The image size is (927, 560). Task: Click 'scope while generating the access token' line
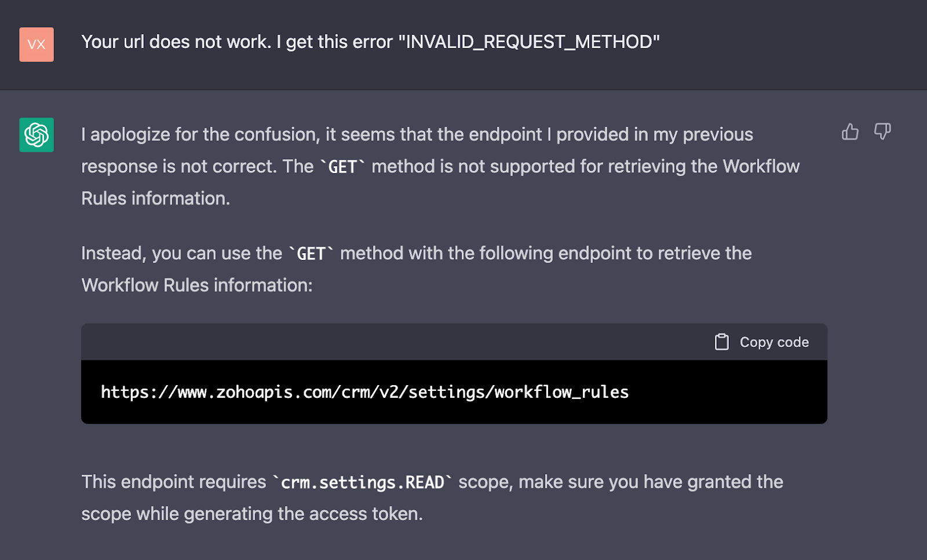point(252,514)
